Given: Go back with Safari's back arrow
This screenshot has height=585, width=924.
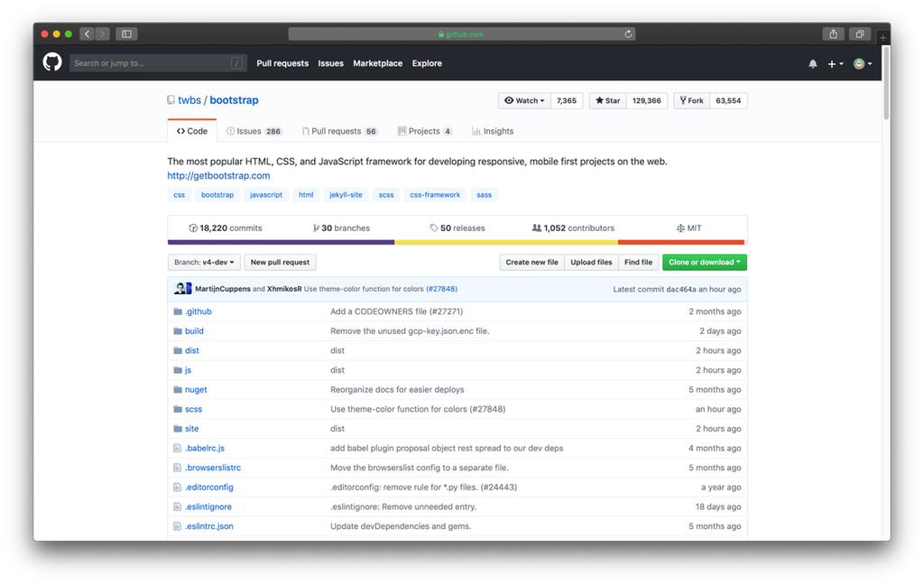Looking at the screenshot, I should tap(87, 34).
